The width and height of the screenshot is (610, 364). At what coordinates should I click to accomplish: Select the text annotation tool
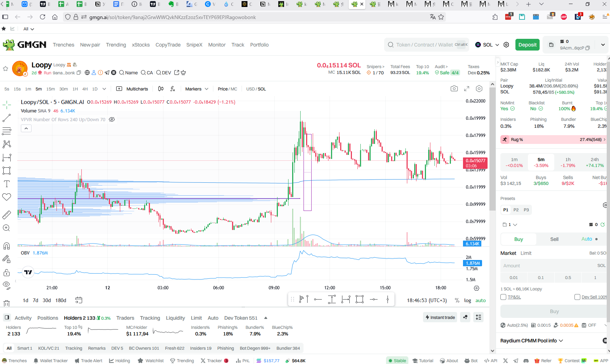7,184
